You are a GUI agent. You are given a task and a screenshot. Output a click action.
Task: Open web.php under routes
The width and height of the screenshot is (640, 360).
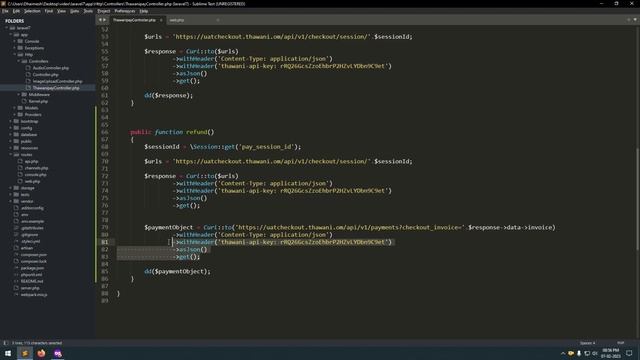[32, 181]
